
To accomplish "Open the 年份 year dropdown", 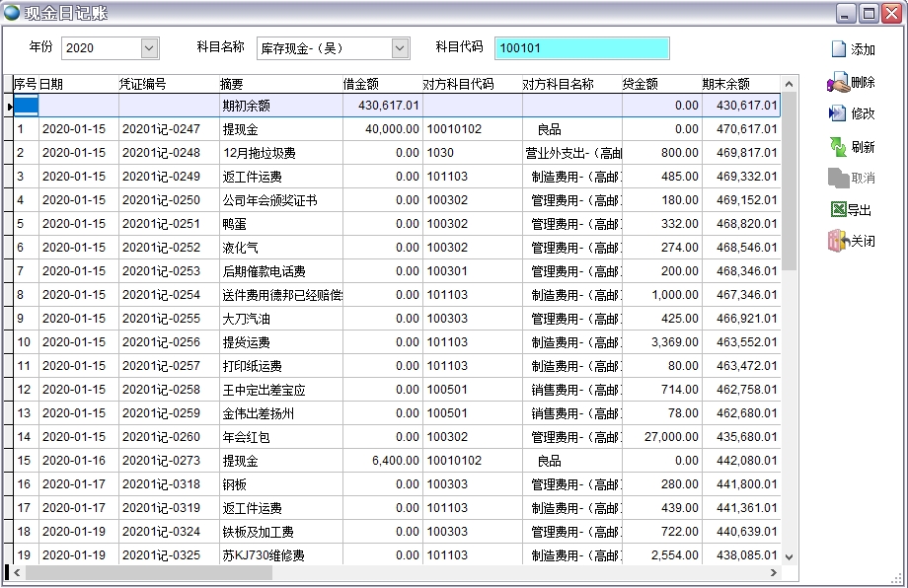I will point(149,47).
